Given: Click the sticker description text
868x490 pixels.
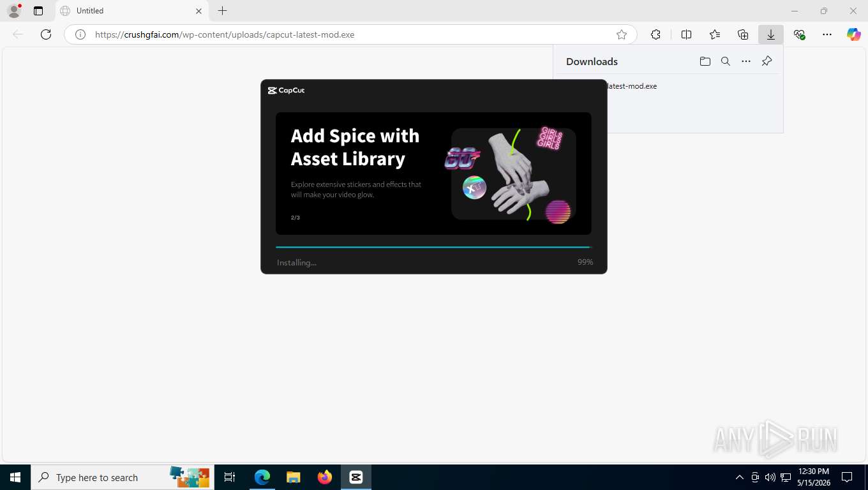Looking at the screenshot, I should coord(356,189).
